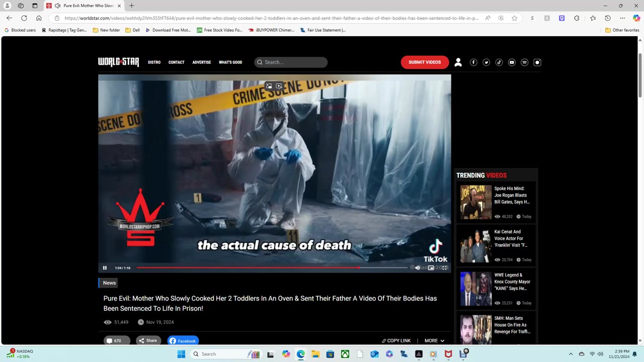Click the WorldStar search field
Screen dimensions: 644x362
(x=291, y=62)
